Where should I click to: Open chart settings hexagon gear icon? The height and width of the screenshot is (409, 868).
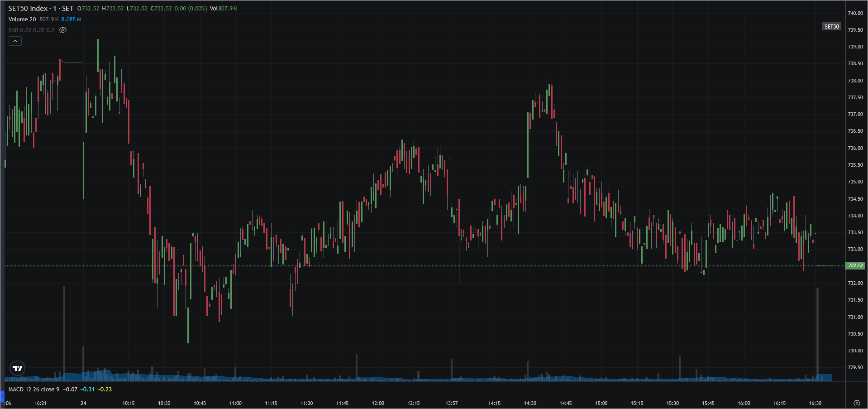[857, 403]
